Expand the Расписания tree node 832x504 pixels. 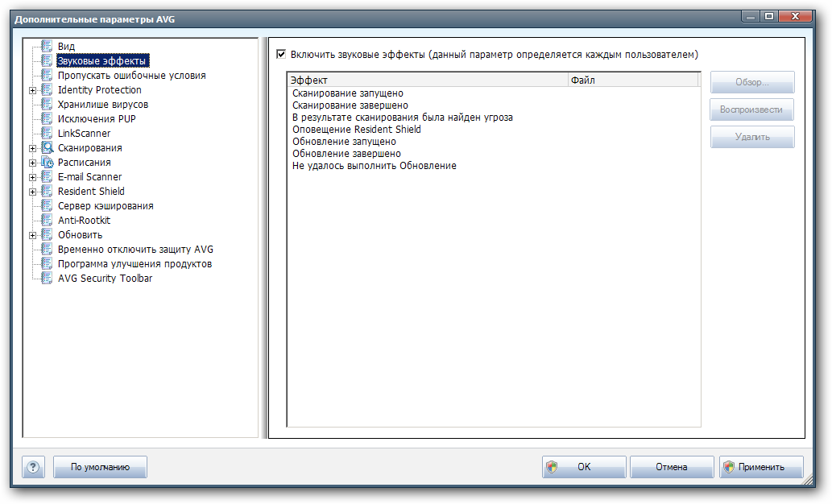33,163
